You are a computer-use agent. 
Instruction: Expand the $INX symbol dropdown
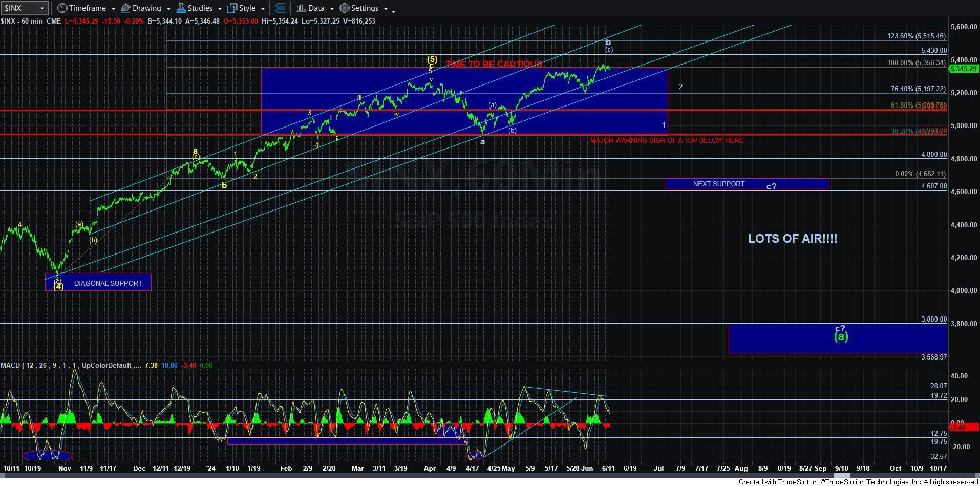coord(42,8)
